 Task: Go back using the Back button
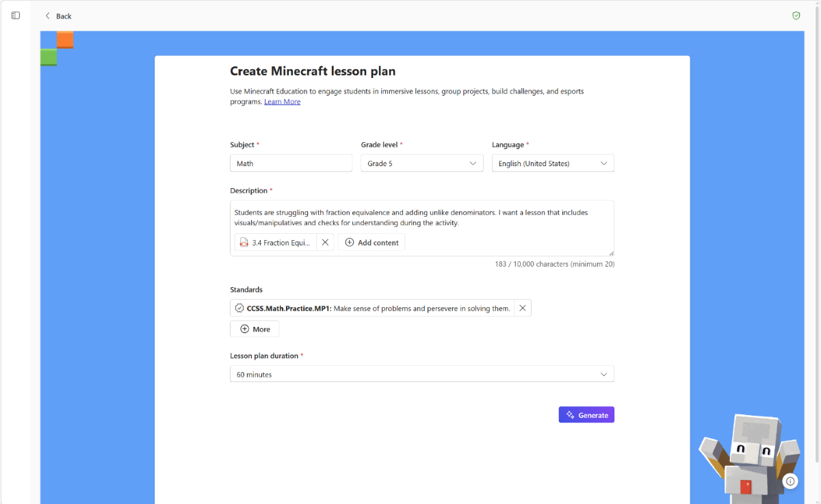coord(58,16)
